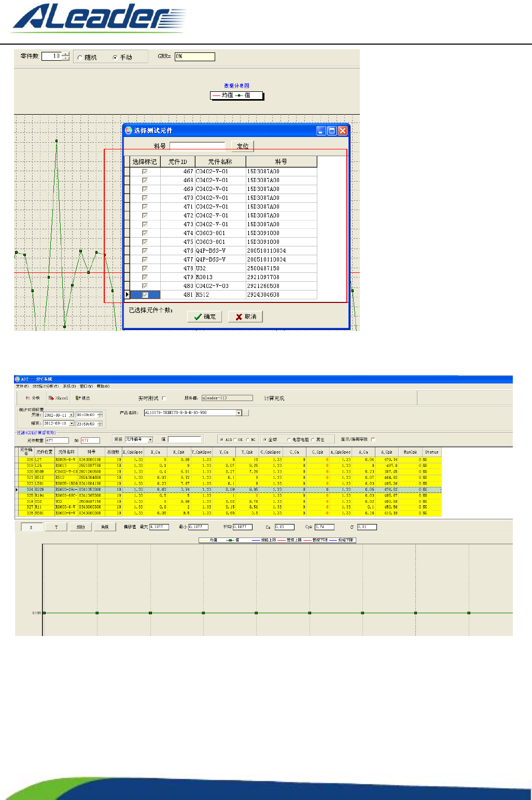The height and width of the screenshot is (800, 532).
Task: Maximize the 选择测试元件 dialog
Action: click(332, 131)
